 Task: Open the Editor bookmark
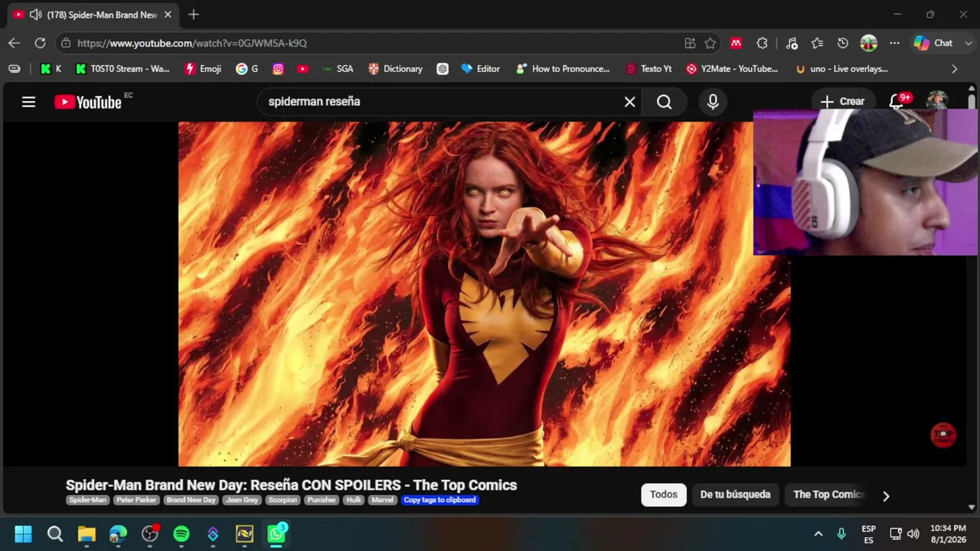point(480,69)
